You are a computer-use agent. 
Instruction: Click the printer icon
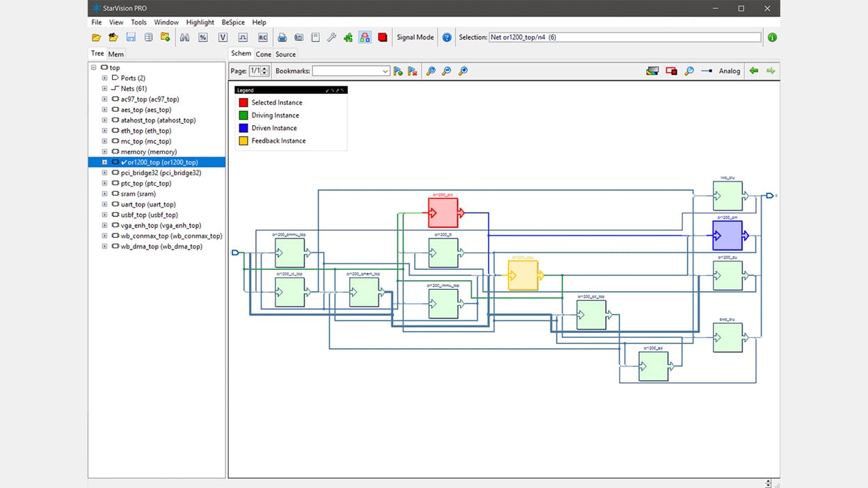(282, 38)
